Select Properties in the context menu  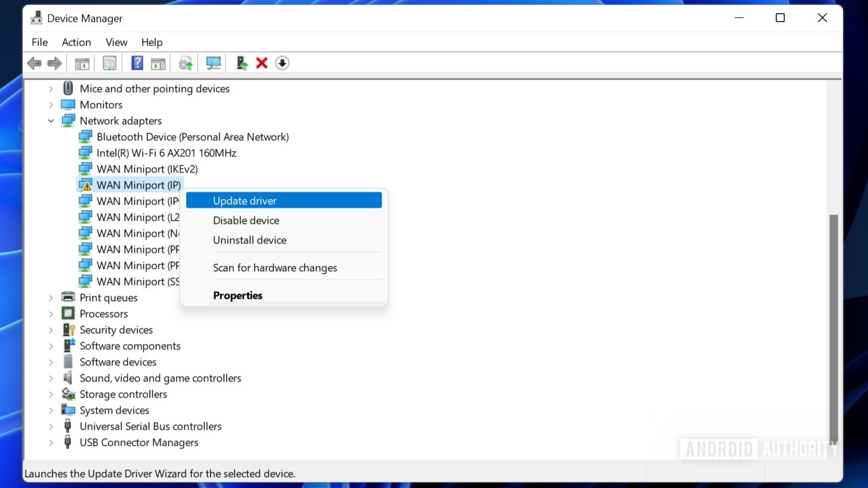click(237, 295)
